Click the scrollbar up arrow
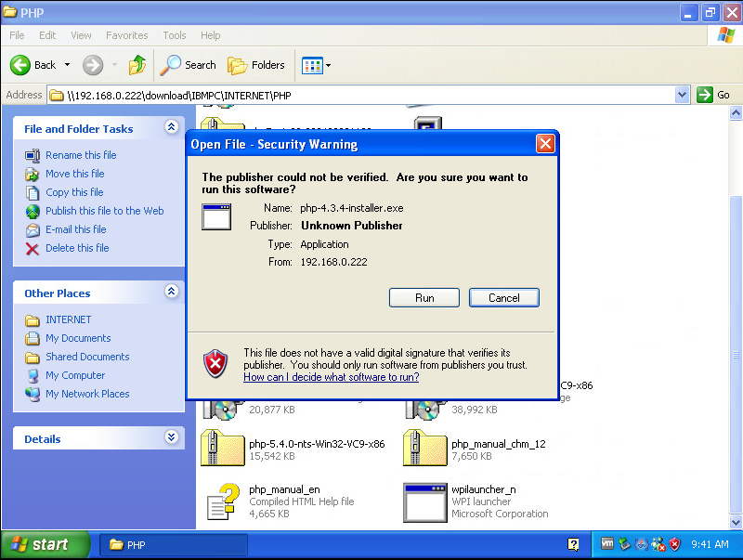The width and height of the screenshot is (743, 560). 736,112
